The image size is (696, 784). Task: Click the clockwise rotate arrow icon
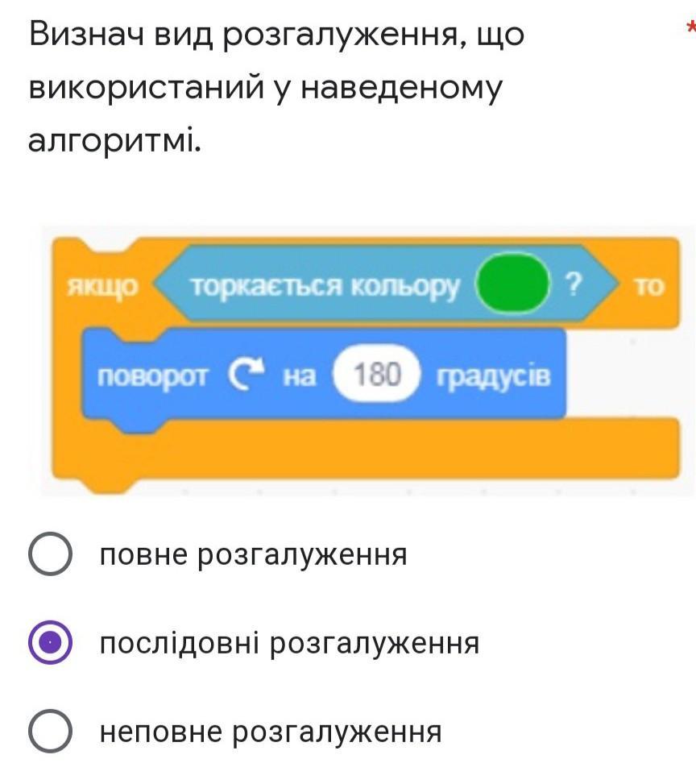246,375
